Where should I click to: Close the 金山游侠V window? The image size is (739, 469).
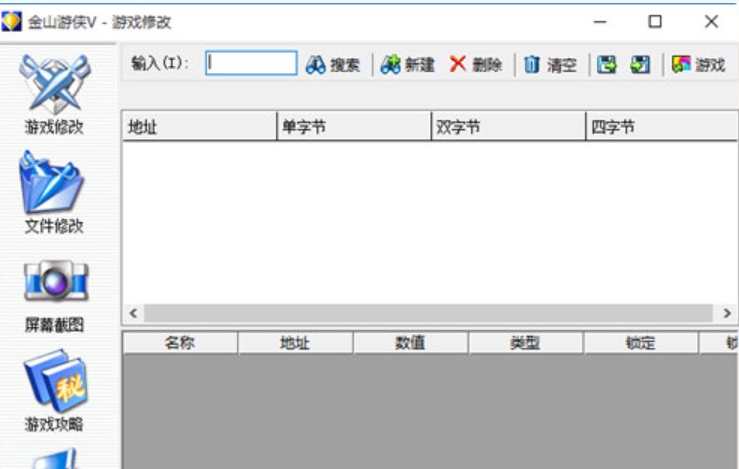click(x=711, y=22)
